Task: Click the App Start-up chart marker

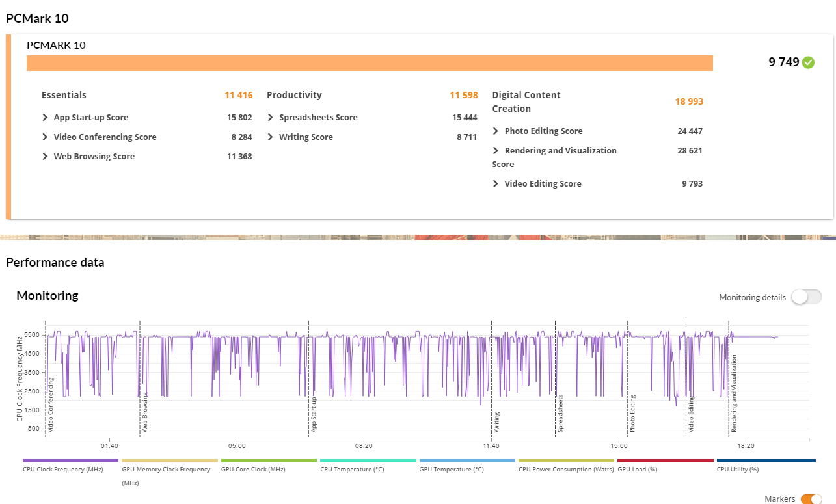Action: (314, 415)
